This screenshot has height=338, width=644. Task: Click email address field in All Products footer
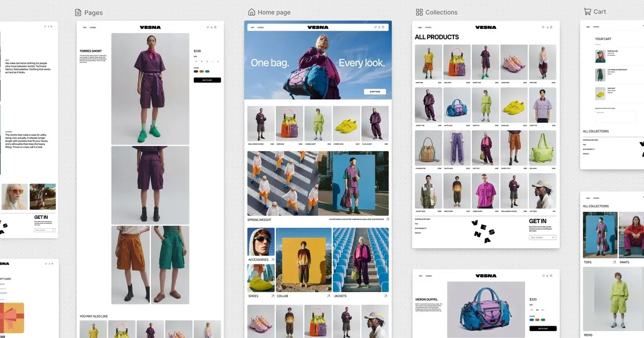543,237
